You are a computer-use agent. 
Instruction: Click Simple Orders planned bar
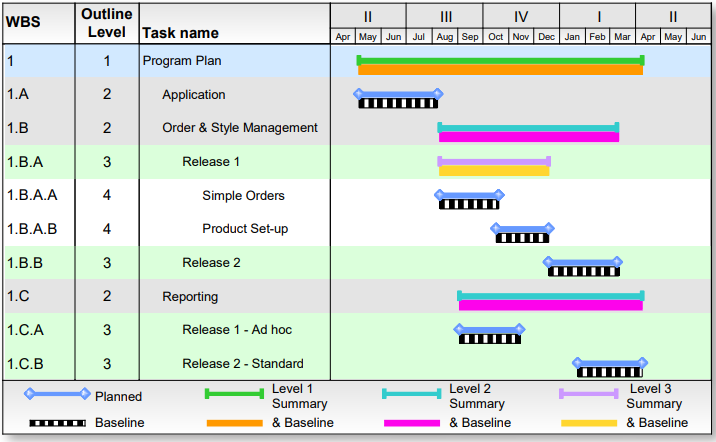tap(468, 195)
